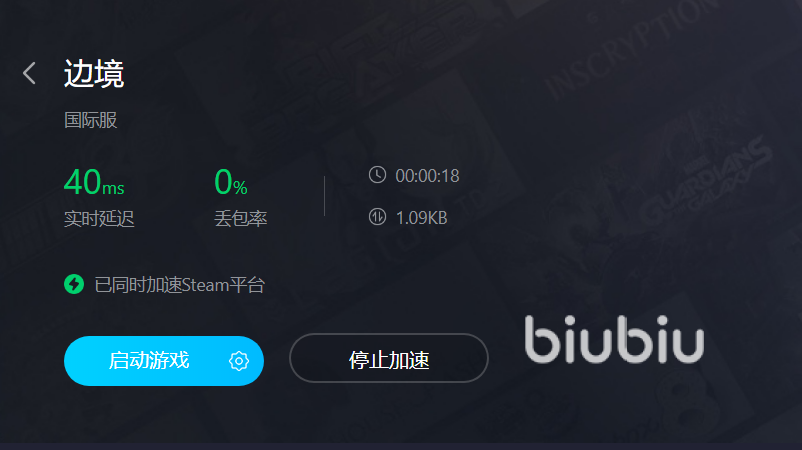
Task: Click the vertical divider between stats
Action: (324, 196)
